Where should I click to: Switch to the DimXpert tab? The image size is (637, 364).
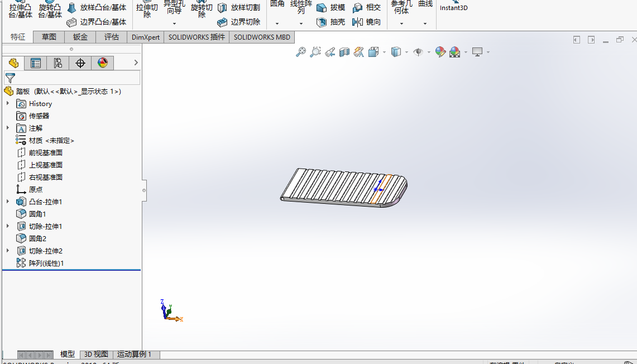pyautogui.click(x=146, y=37)
